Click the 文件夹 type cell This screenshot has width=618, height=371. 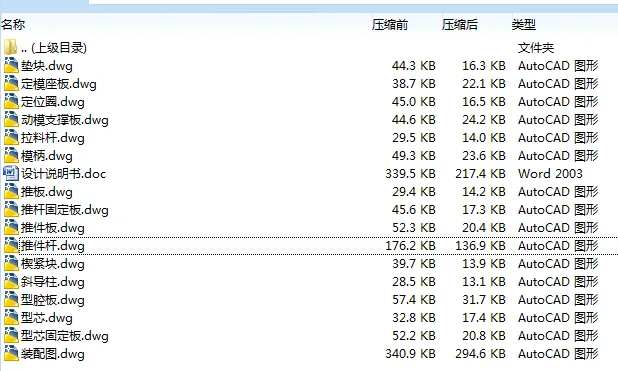536,48
